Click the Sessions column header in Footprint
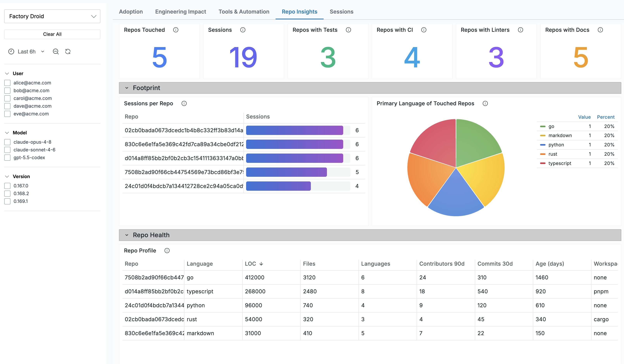This screenshot has width=624, height=364. pyautogui.click(x=258, y=117)
